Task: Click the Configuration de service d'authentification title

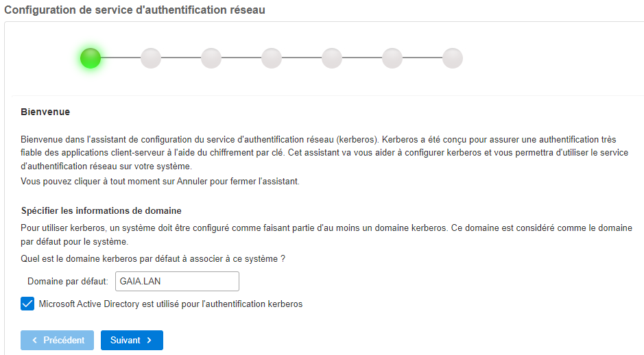Action: coord(134,10)
